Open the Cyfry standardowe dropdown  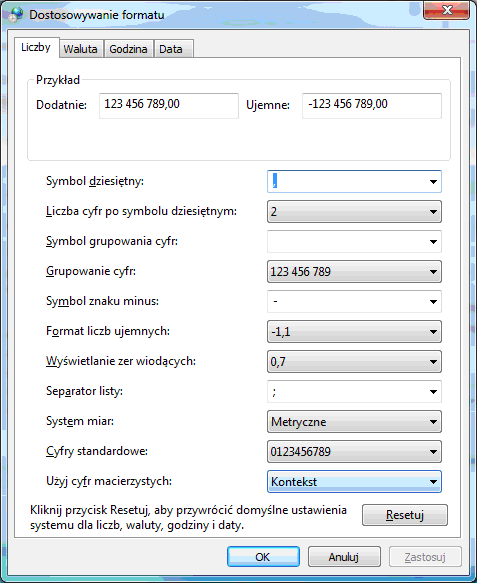pos(354,452)
